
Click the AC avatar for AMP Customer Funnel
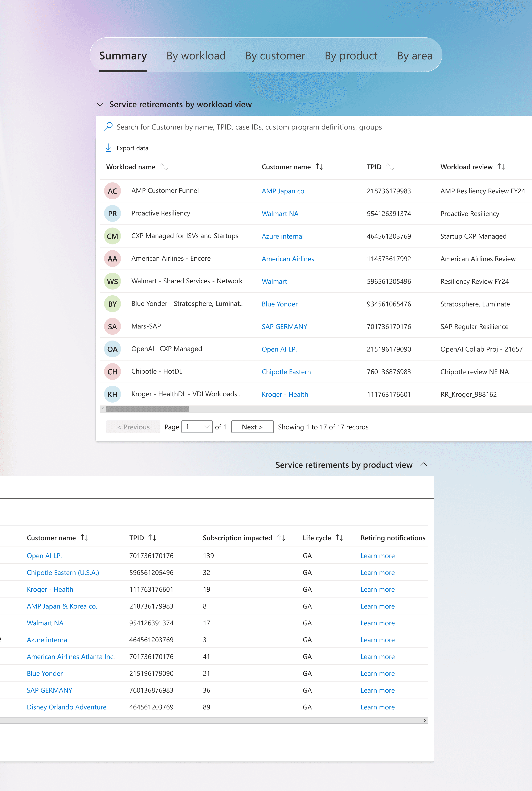(112, 191)
